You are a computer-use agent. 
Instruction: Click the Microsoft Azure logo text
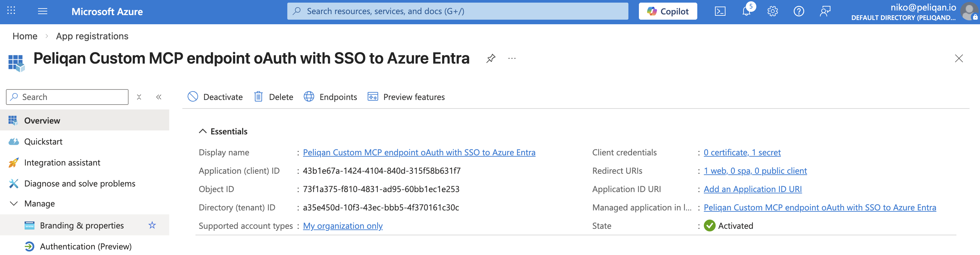(x=107, y=11)
